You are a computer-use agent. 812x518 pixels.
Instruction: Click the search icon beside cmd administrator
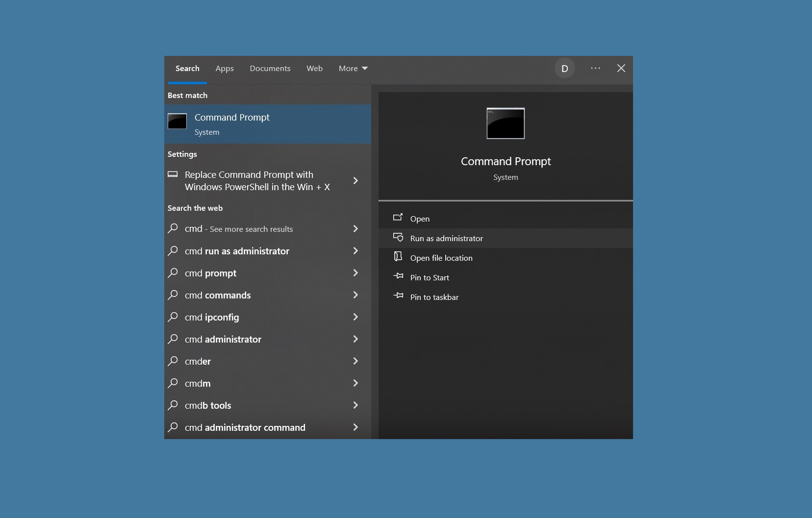[173, 339]
